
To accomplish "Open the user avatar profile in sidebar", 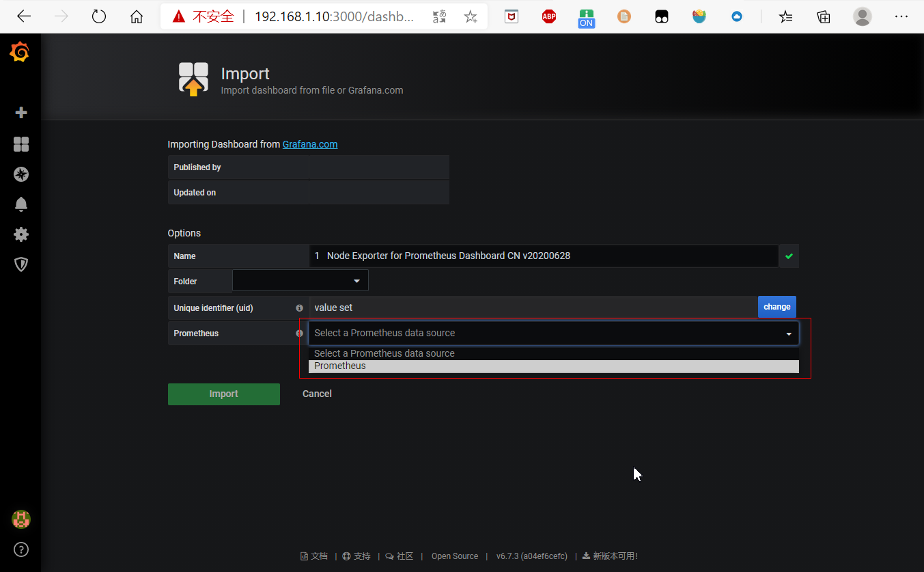I will point(21,519).
